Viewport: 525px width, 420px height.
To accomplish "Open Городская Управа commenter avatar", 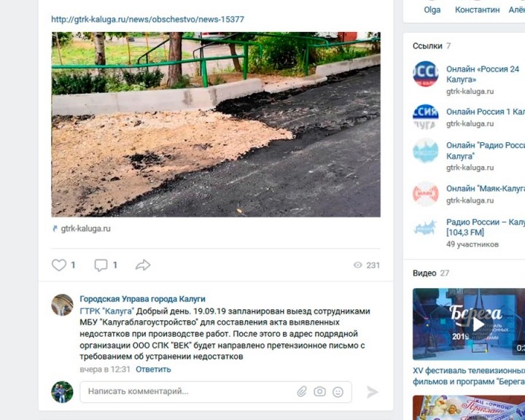I will (62, 305).
